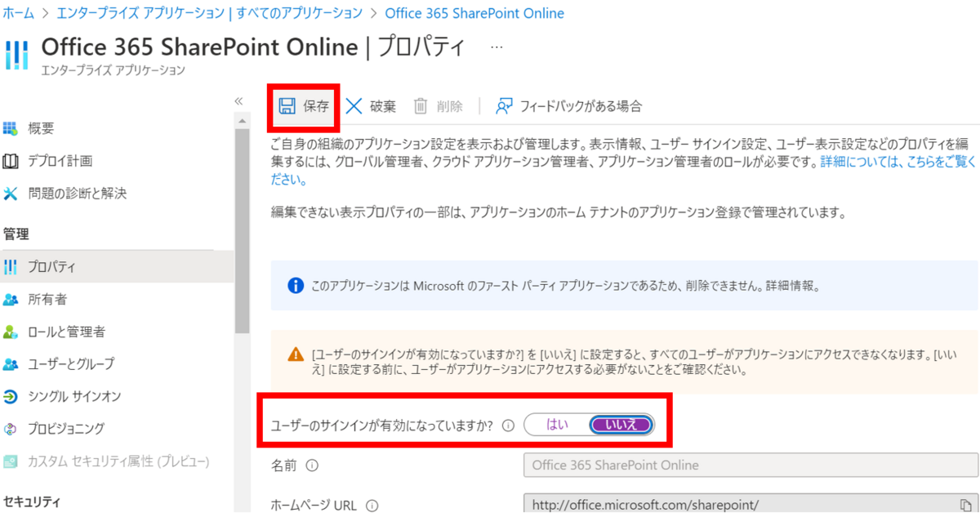This screenshot has height=517, width=980.
Task: Set user sign-in toggle to いいえ
Action: tap(621, 425)
